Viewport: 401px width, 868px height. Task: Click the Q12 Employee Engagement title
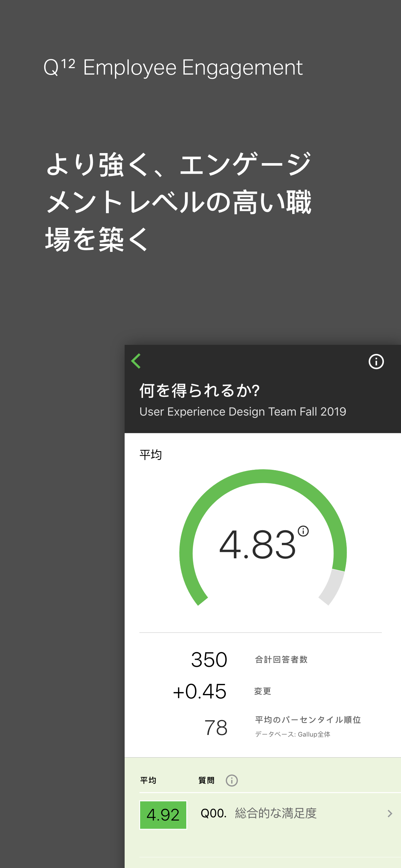coord(173,67)
